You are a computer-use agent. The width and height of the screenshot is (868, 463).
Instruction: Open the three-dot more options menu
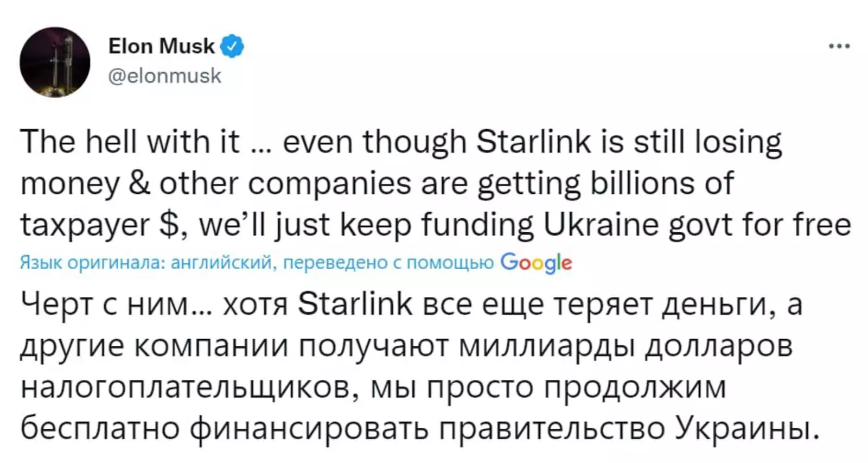coord(839,47)
